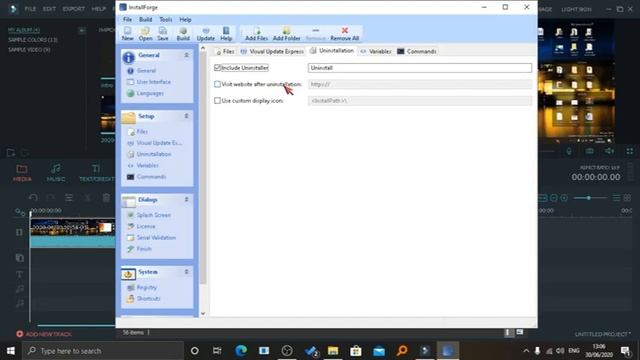The image size is (640, 360).
Task: Open Serial Validation in sidebar
Action: click(151, 238)
